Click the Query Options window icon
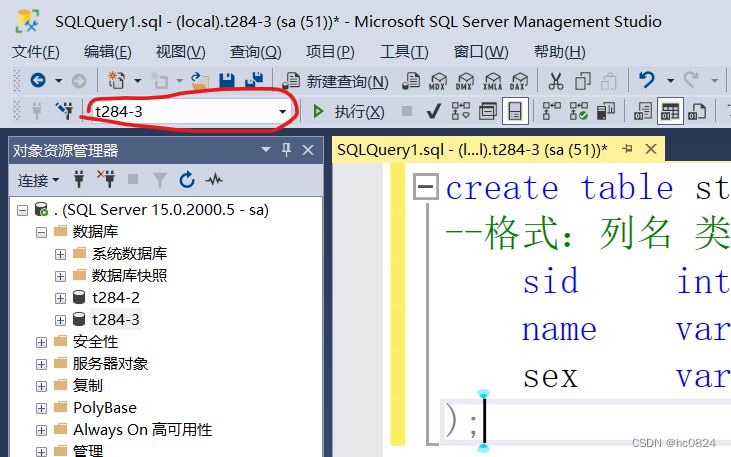The height and width of the screenshot is (457, 731). 488,111
